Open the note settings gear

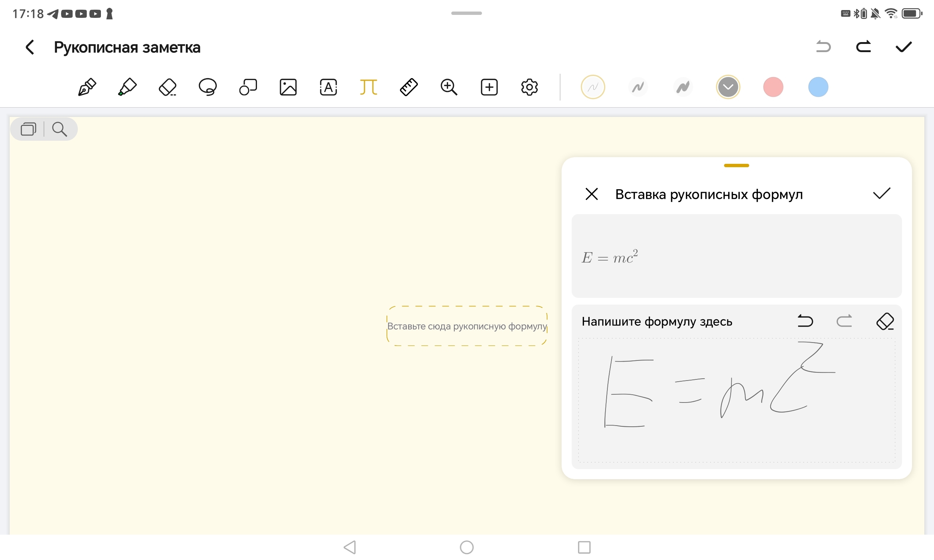pos(529,87)
